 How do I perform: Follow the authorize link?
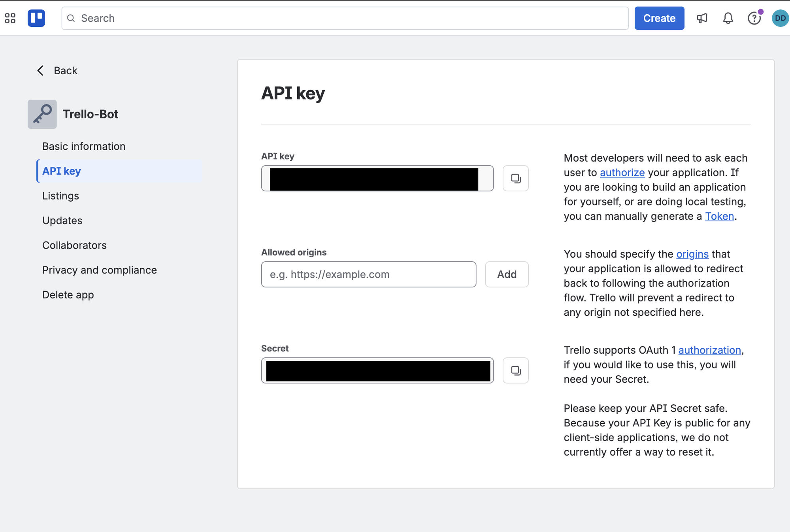point(622,173)
